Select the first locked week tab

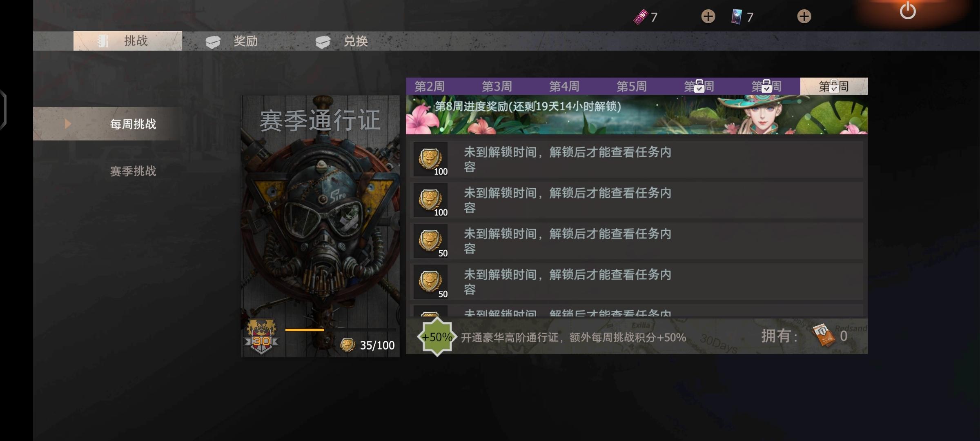pos(699,86)
